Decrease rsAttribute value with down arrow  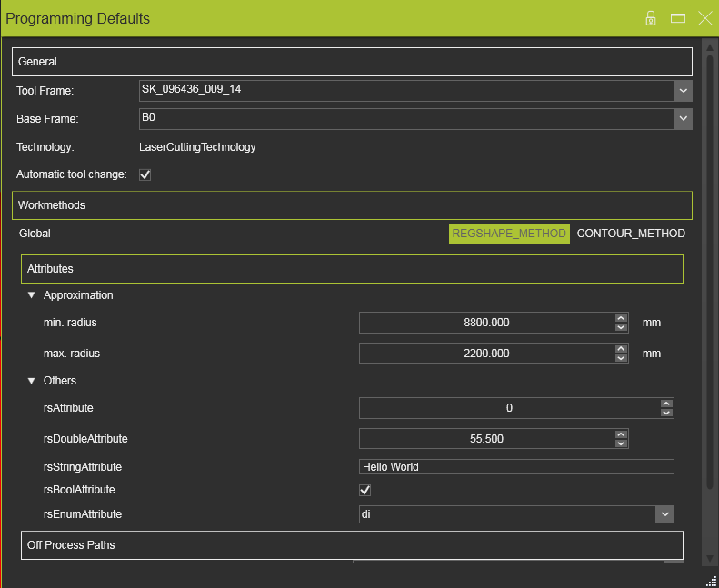666,413
